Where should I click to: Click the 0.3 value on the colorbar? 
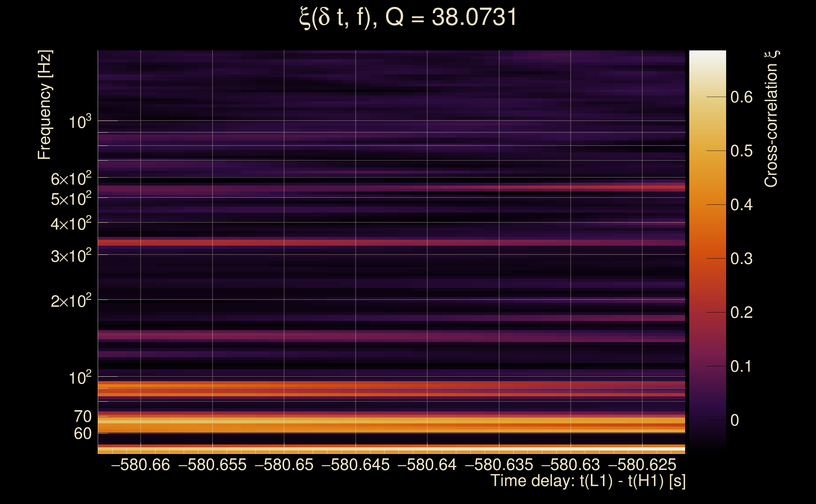coord(741,259)
